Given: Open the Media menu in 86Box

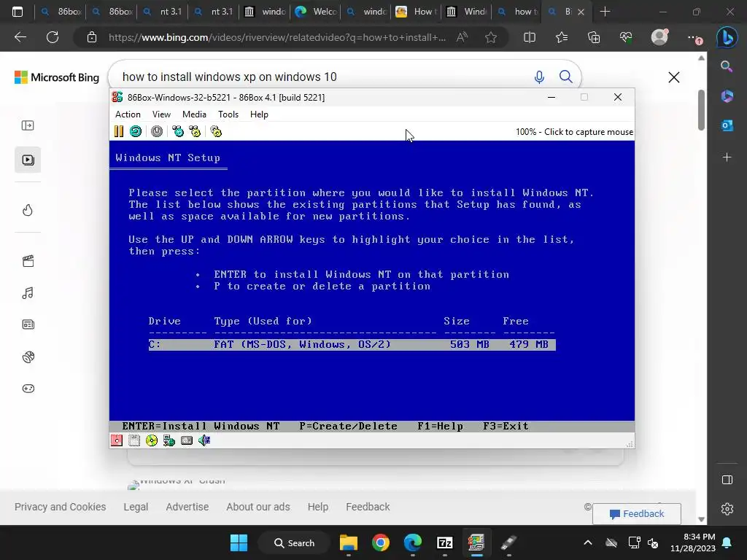Looking at the screenshot, I should (194, 114).
